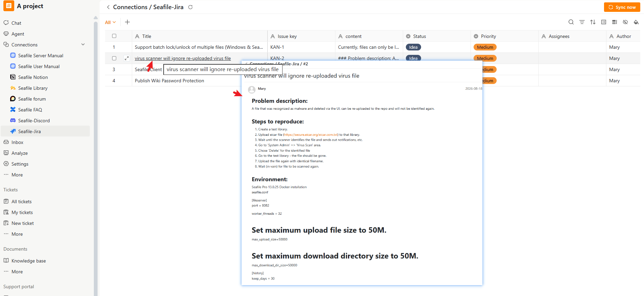Click the Analyze chart icon in sidebar
Screen dimensions: 644x296
click(x=6, y=153)
